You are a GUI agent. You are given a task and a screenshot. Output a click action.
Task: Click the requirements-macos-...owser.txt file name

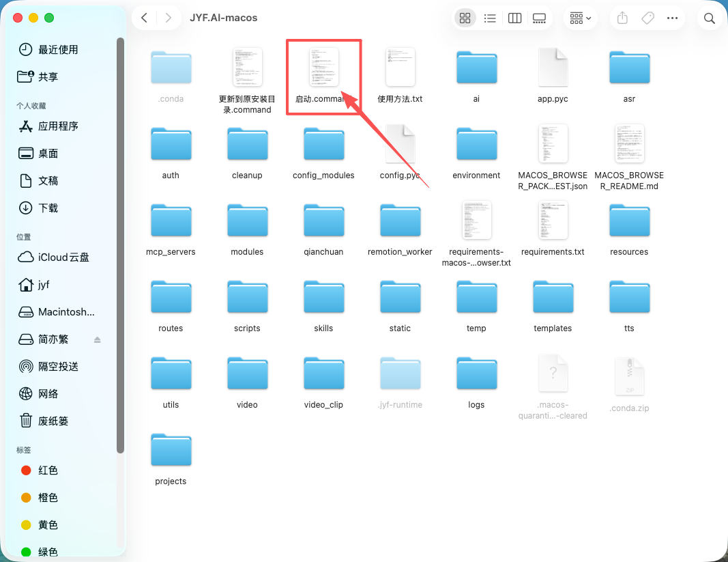pyautogui.click(x=476, y=257)
